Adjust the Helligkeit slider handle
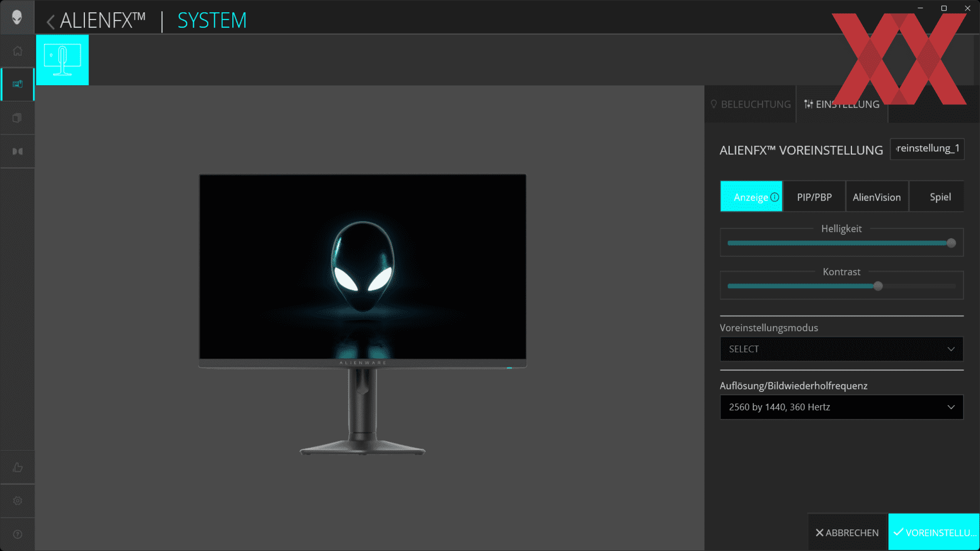The image size is (980, 551). 951,243
